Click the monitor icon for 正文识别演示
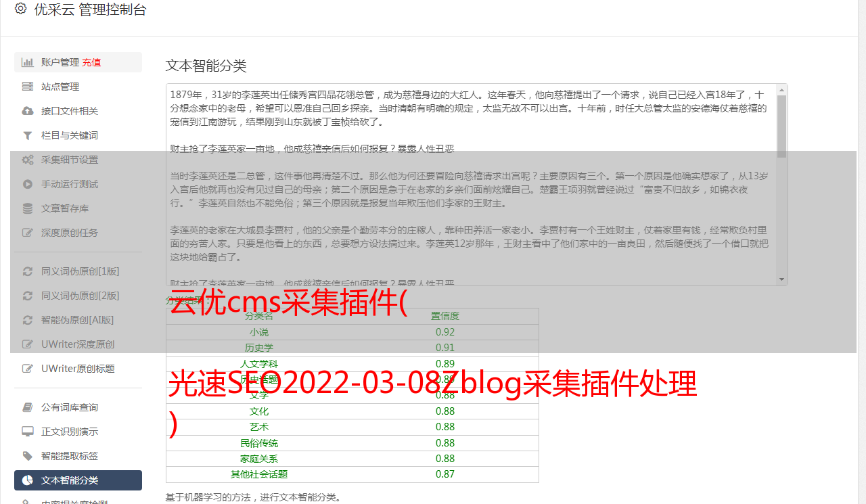 (28, 432)
